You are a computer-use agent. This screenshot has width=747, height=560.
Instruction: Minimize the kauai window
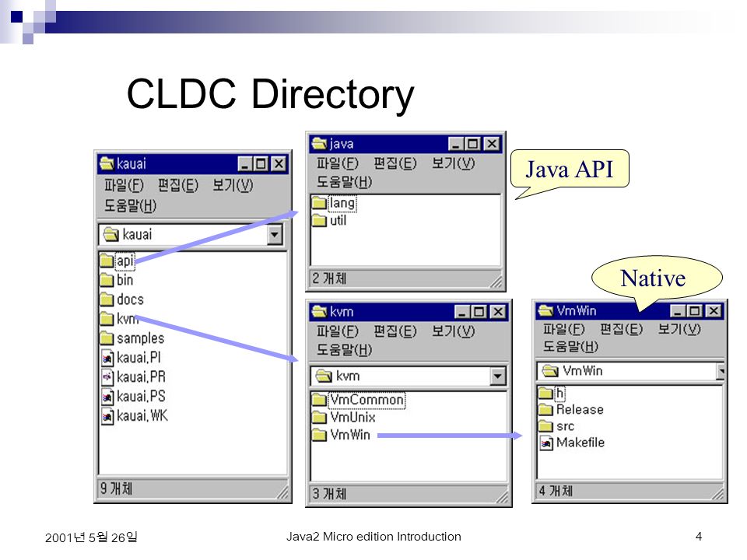[x=245, y=164]
